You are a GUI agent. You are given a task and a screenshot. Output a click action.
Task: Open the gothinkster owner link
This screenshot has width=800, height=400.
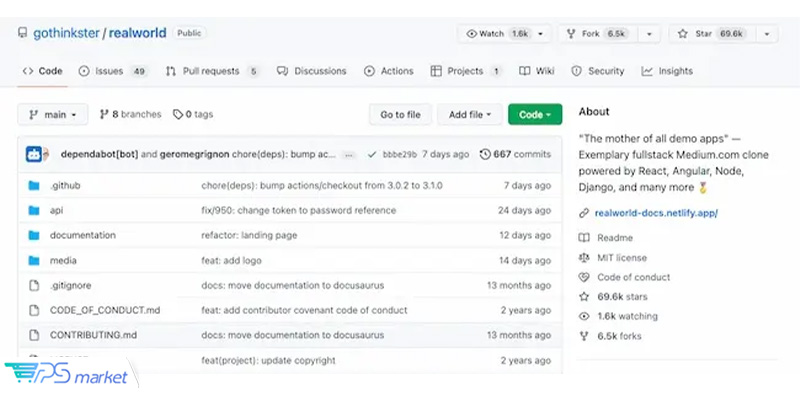coord(66,33)
